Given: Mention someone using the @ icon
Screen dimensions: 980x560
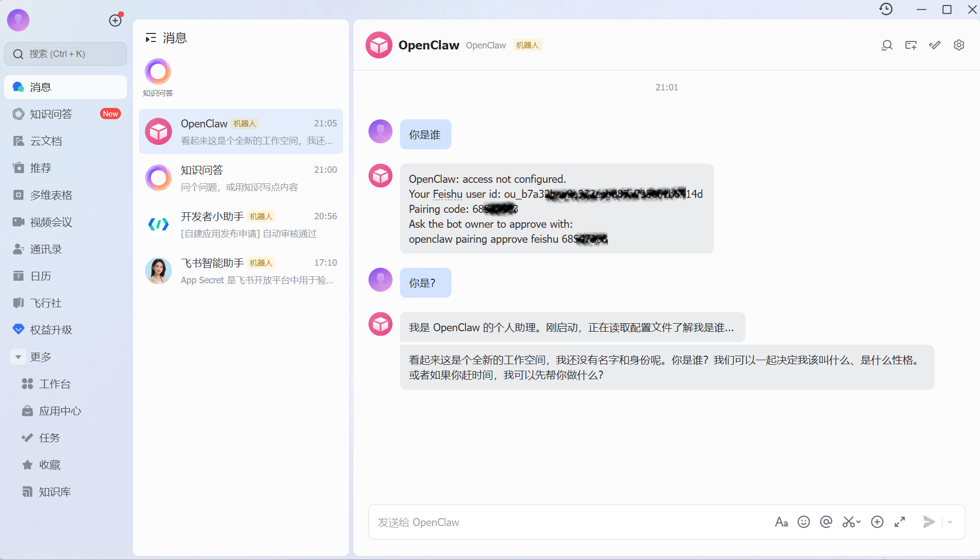Looking at the screenshot, I should (x=826, y=522).
